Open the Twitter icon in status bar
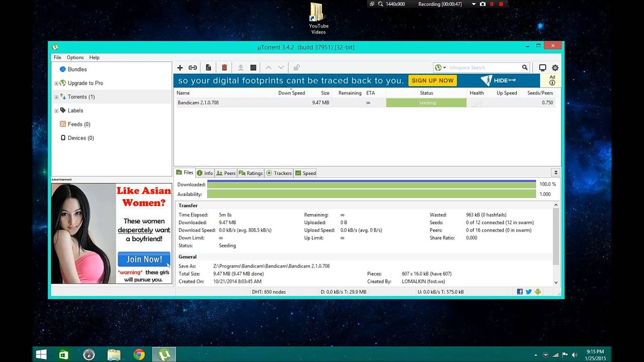This screenshot has width=644, height=362. pos(529,292)
